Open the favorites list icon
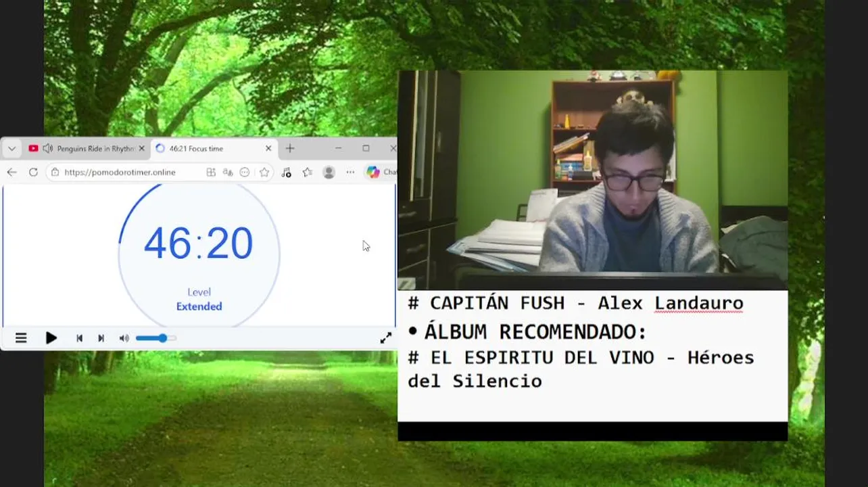The height and width of the screenshot is (487, 868). (308, 172)
